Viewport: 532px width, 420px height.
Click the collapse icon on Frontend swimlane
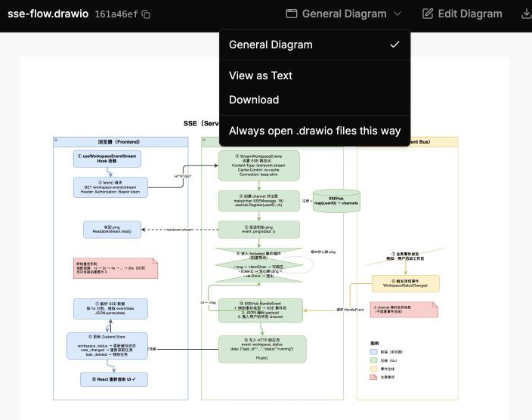[56, 140]
